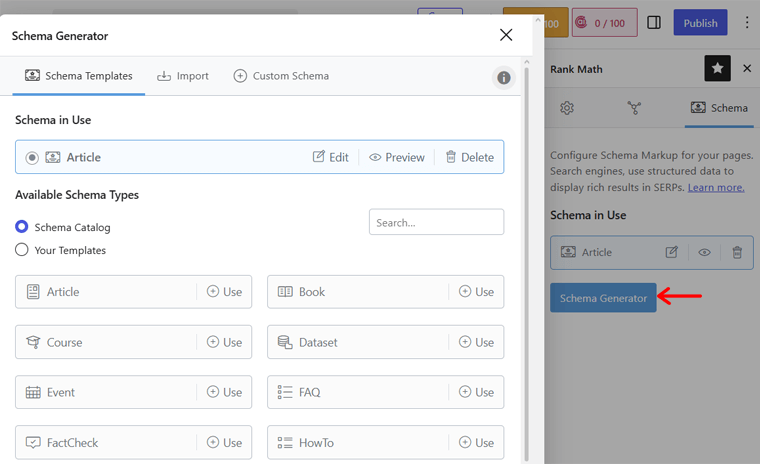The height and width of the screenshot is (464, 760).
Task: Open the Schema Templates tab
Action: [x=79, y=76]
